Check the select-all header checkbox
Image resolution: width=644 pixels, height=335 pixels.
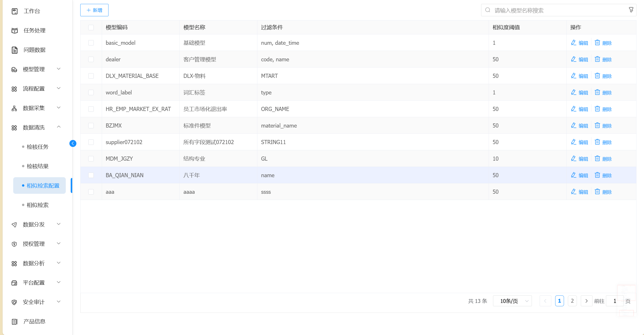[91, 27]
